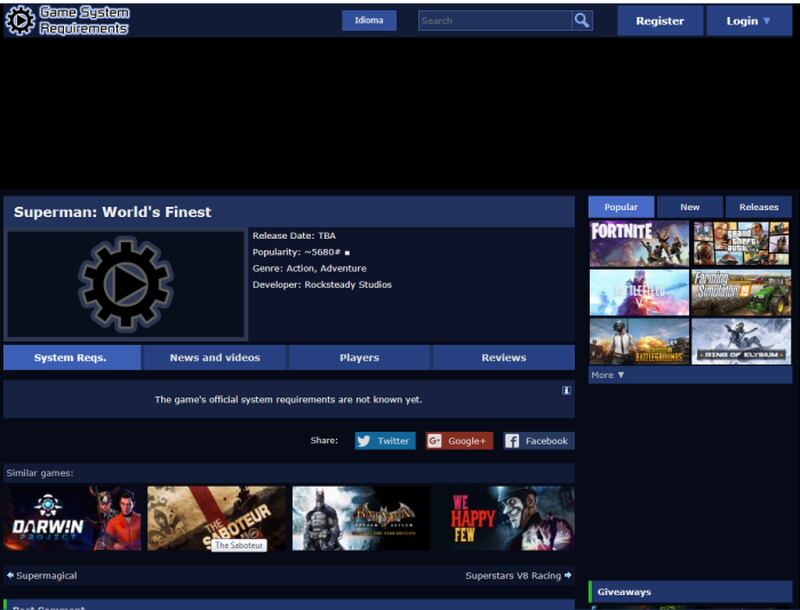Click the Register button

[x=660, y=21]
